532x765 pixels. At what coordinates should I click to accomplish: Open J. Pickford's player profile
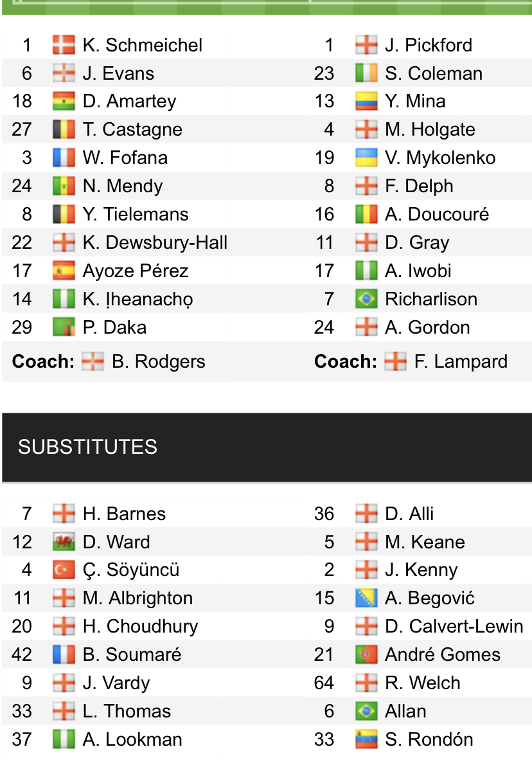[x=428, y=45]
